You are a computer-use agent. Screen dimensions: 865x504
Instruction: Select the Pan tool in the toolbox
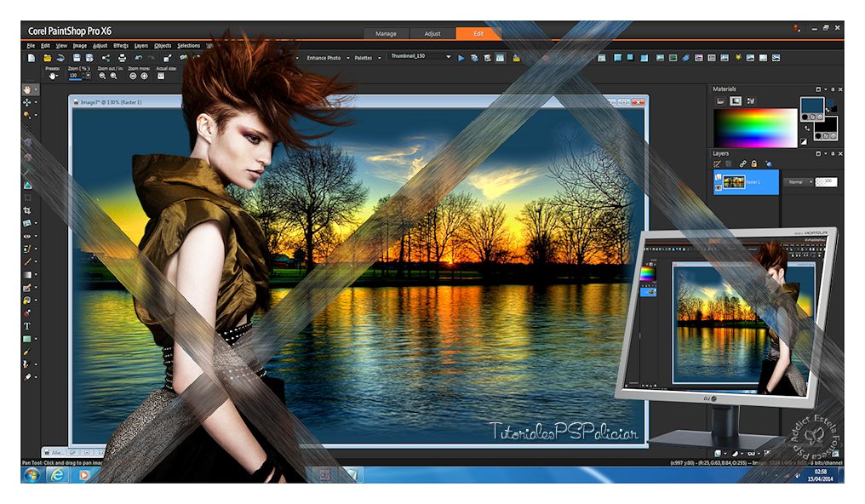28,89
